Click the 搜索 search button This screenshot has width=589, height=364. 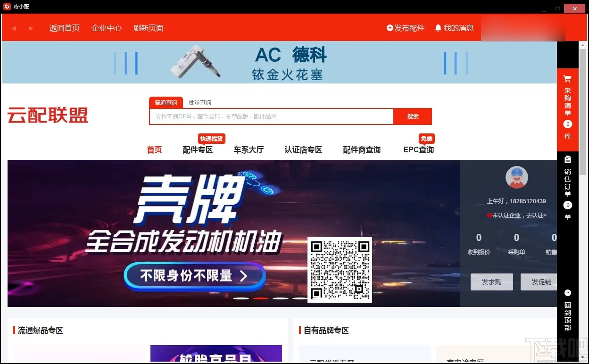click(x=413, y=116)
